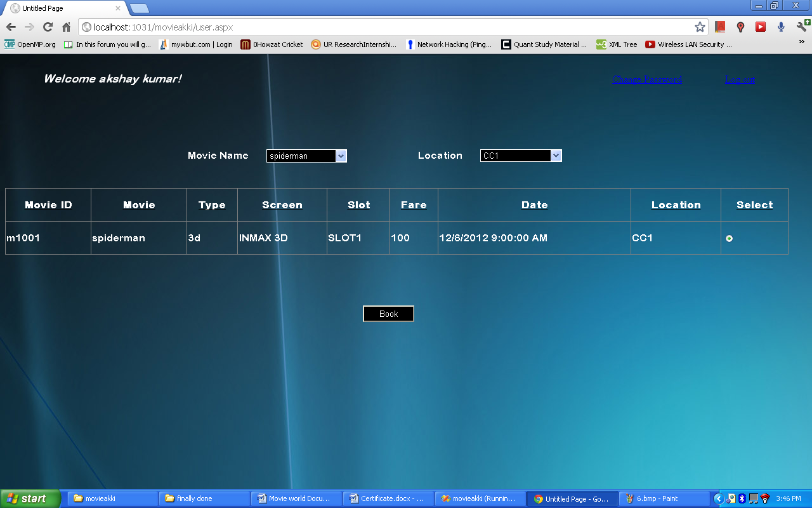Screen dimensions: 812x508
Task: Open the mywbut.com Login bookmark
Action: point(196,44)
